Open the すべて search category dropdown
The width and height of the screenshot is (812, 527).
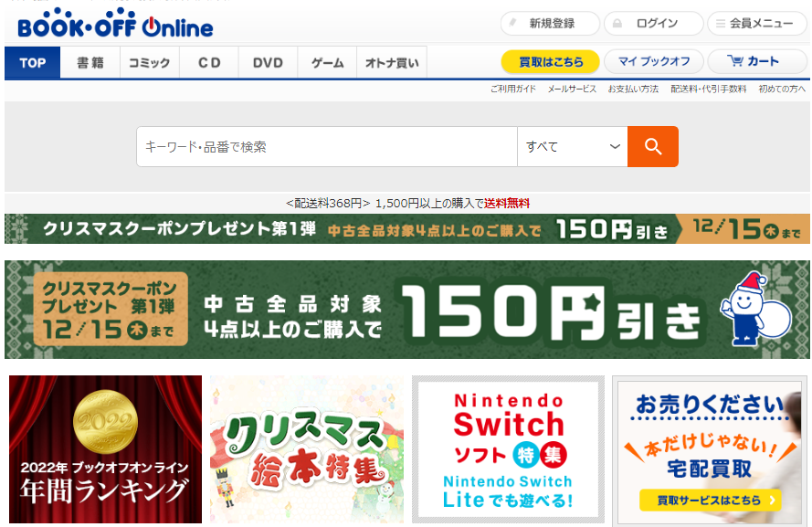[x=572, y=146]
